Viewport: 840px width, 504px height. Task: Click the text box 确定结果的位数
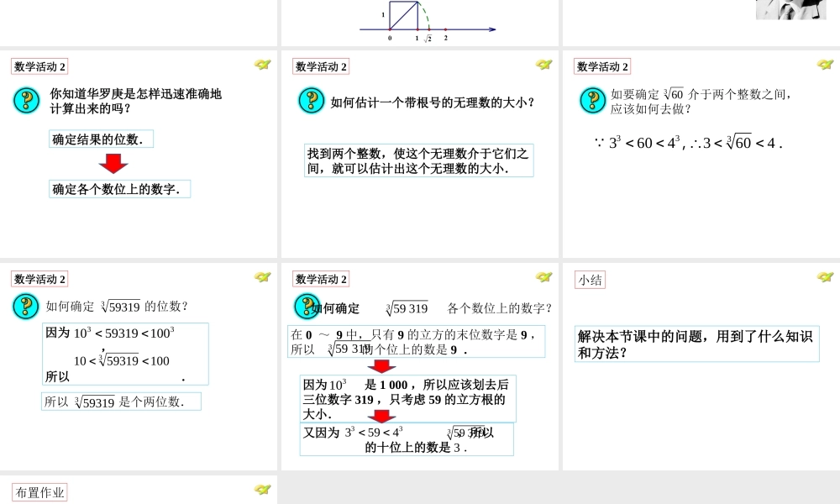pyautogui.click(x=102, y=139)
